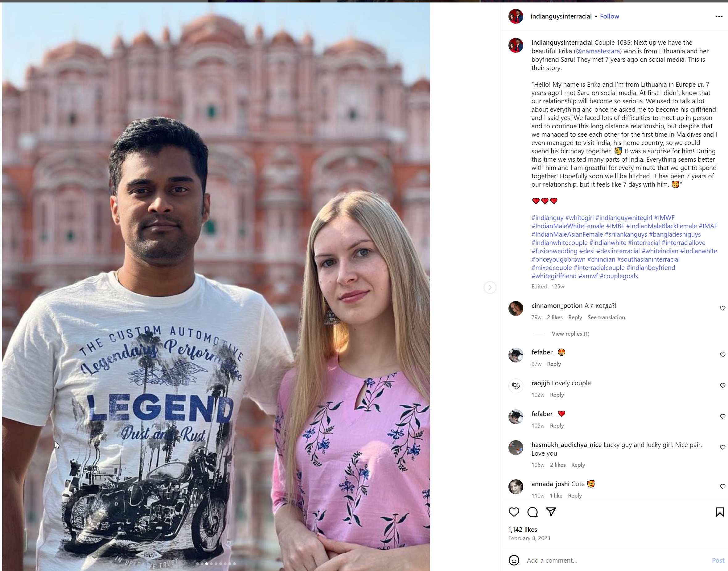Viewport: 728px width, 571px height.
Task: Share the post via paper plane icon
Action: coord(551,511)
